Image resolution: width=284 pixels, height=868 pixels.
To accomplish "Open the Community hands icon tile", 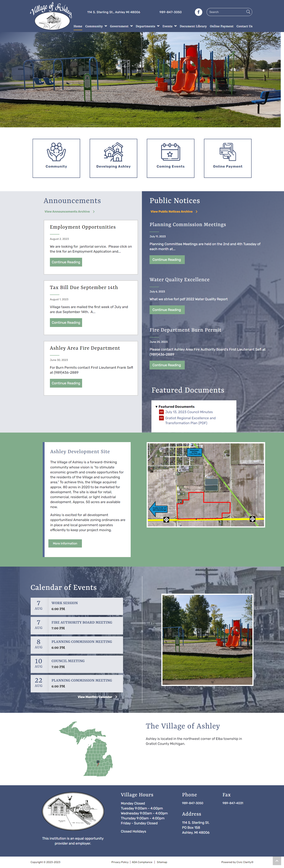I will click(56, 152).
